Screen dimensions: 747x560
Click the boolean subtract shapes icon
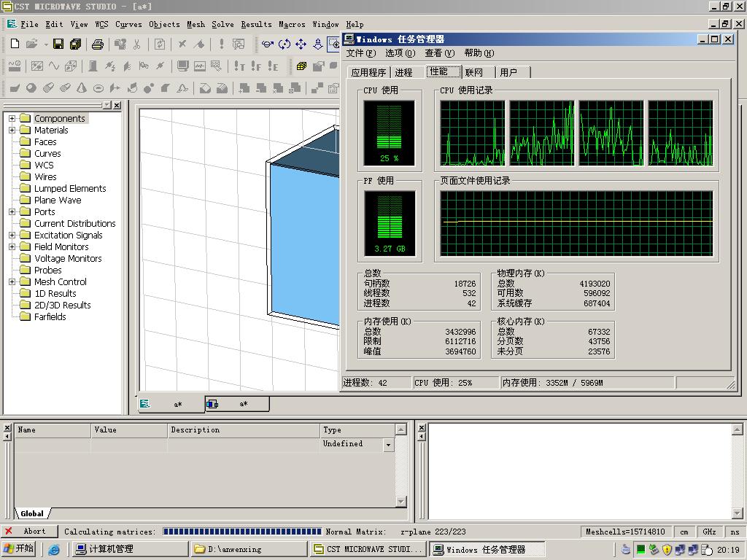261,88
